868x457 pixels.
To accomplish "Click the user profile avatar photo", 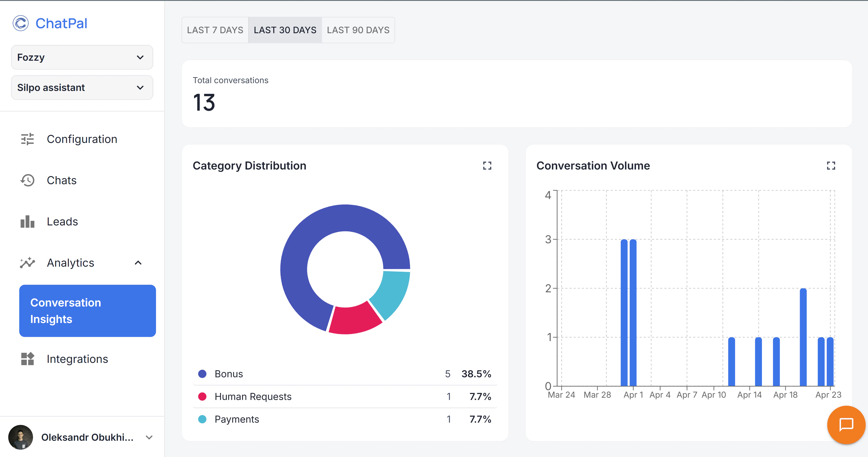I will click(21, 437).
